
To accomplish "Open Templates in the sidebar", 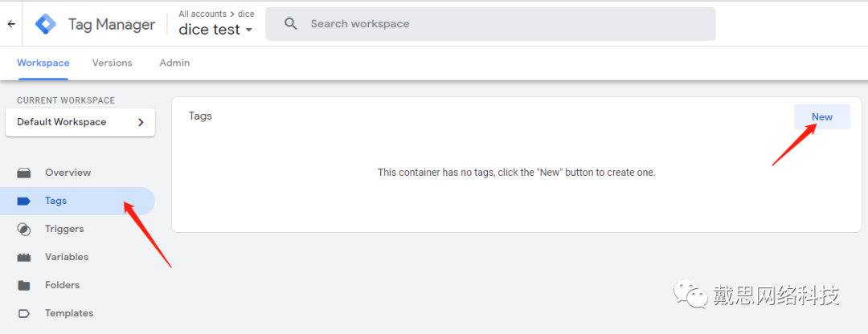I will tap(77, 314).
